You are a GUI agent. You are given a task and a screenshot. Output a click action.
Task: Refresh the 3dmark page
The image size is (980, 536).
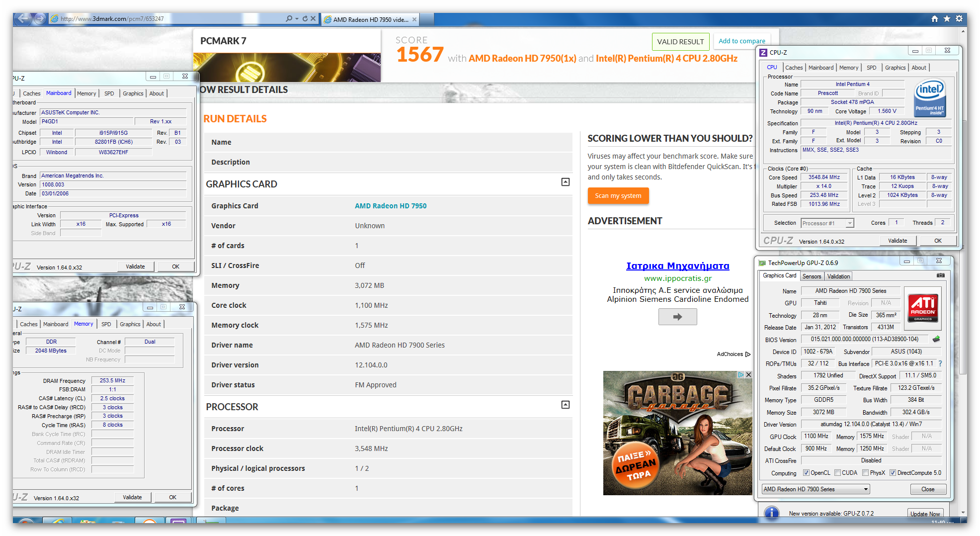point(305,19)
